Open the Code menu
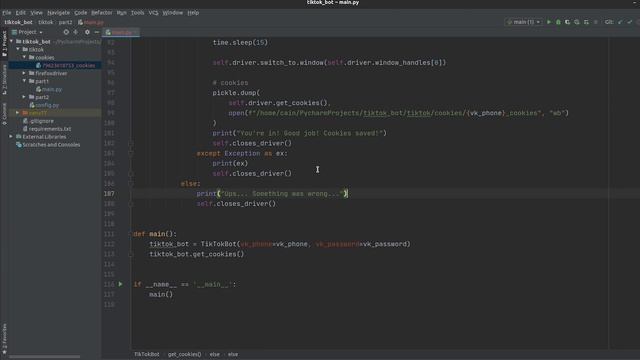The image size is (640, 360). (x=80, y=13)
